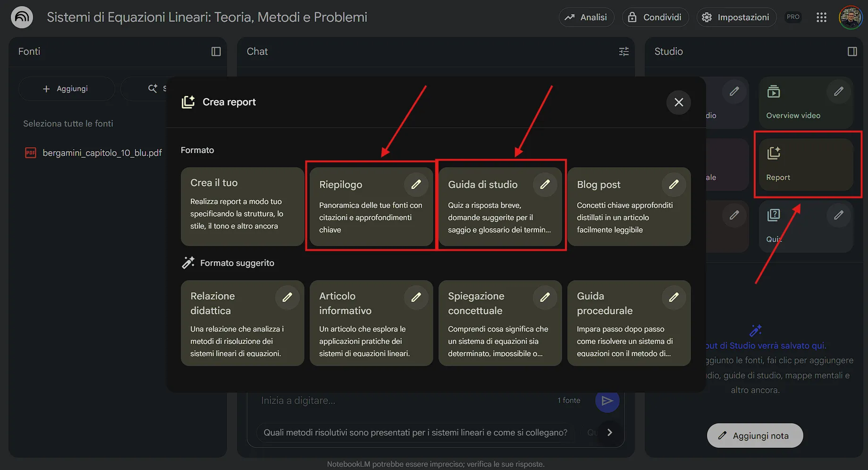Viewport: 868px width, 470px height.
Task: Click Seleziona tutte le fonti
Action: tap(68, 124)
